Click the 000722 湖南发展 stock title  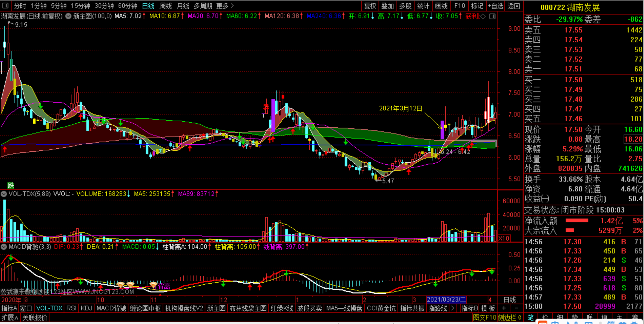click(x=570, y=8)
